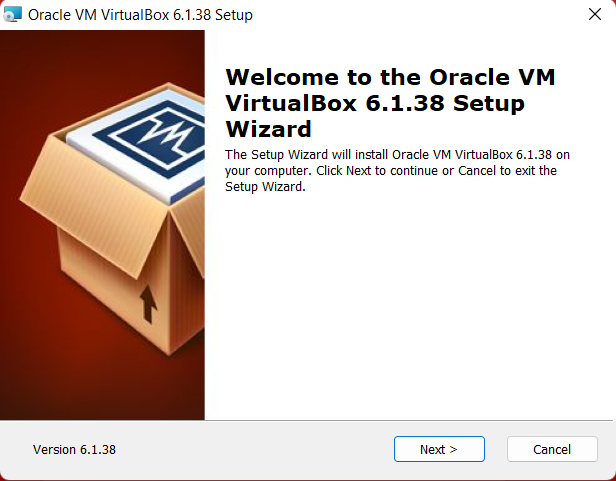Click the Welcome heading's first line
The image size is (616, 481).
point(390,77)
